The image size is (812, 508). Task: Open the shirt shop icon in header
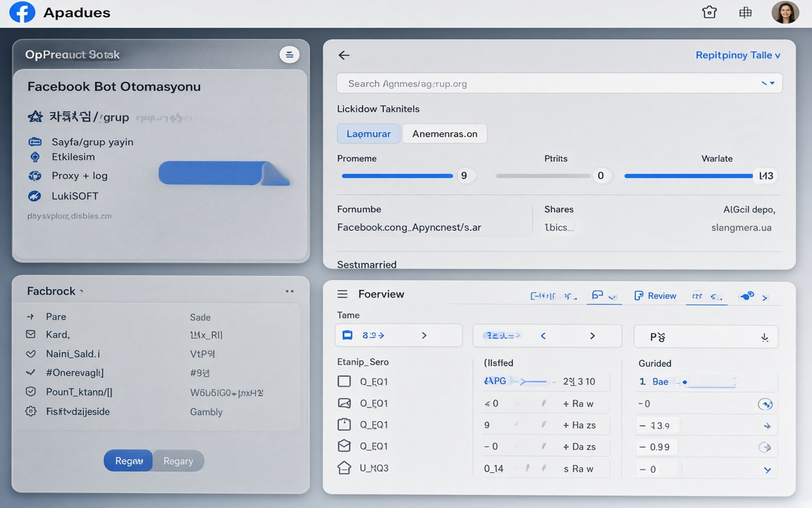click(709, 12)
